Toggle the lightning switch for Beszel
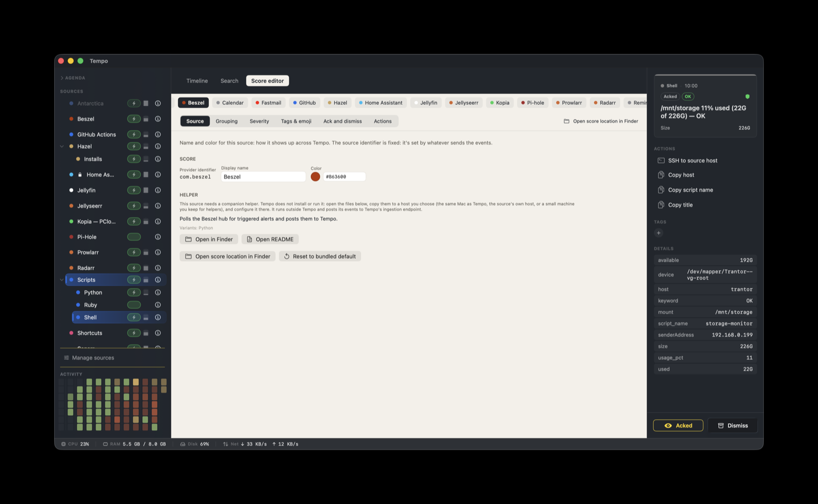818x504 pixels. (134, 119)
